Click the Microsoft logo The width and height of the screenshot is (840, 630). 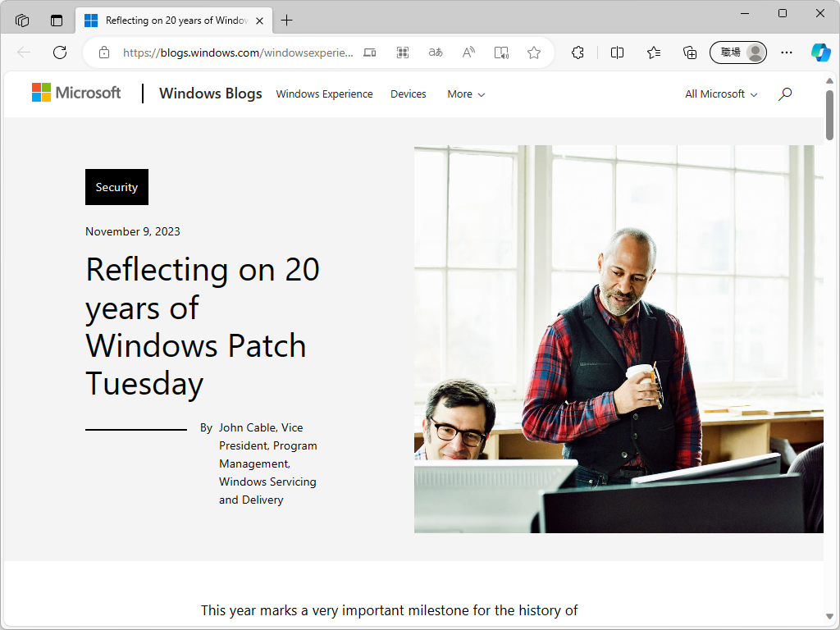(75, 93)
